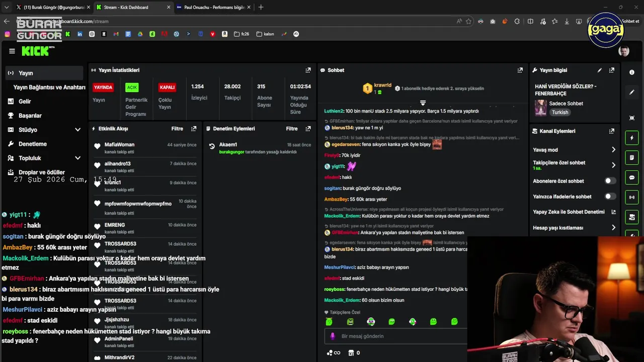The image size is (644, 362).
Task: Pop out the Yayın İstatistikleri panel
Action: (308, 70)
